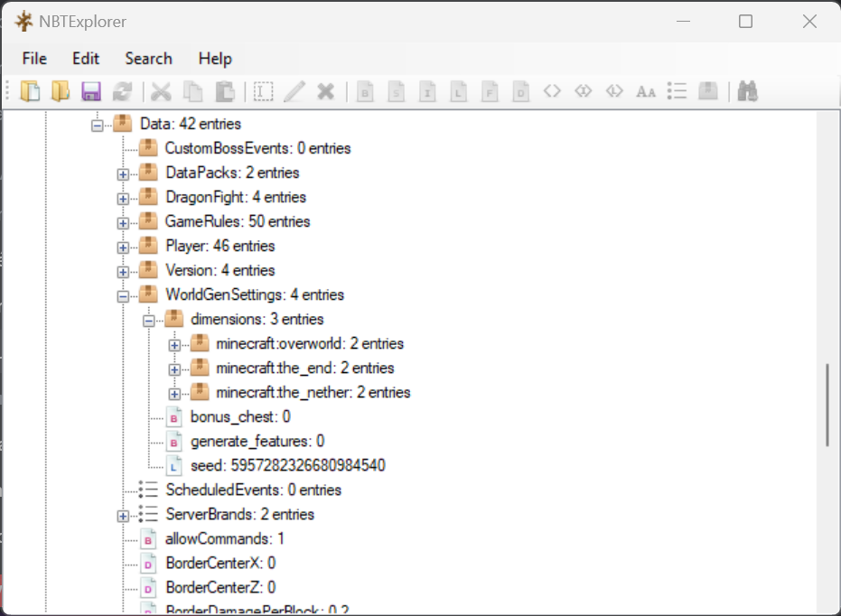Collapse the Data node
This screenshot has width=841, height=616.
(x=98, y=124)
